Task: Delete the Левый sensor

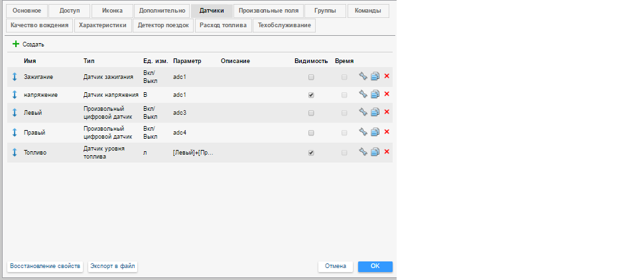Action: pos(387,113)
